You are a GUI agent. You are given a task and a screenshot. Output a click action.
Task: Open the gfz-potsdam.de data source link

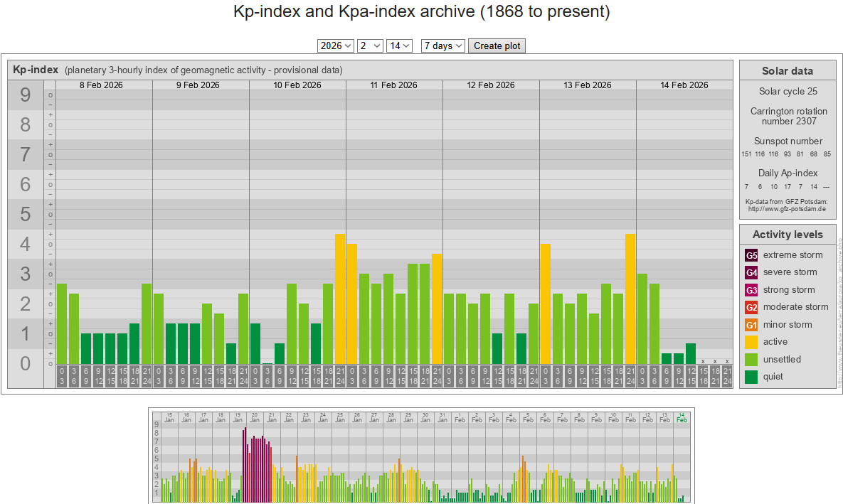pyautogui.click(x=787, y=209)
